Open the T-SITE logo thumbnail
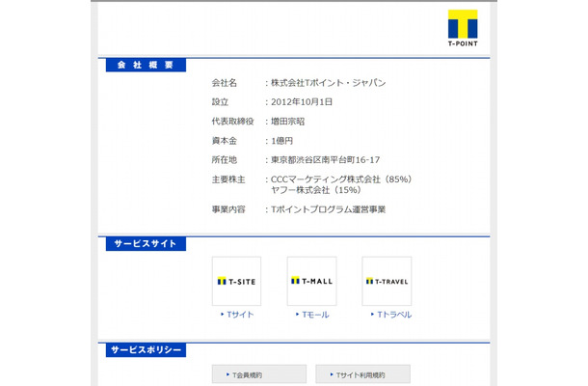 [236, 281]
